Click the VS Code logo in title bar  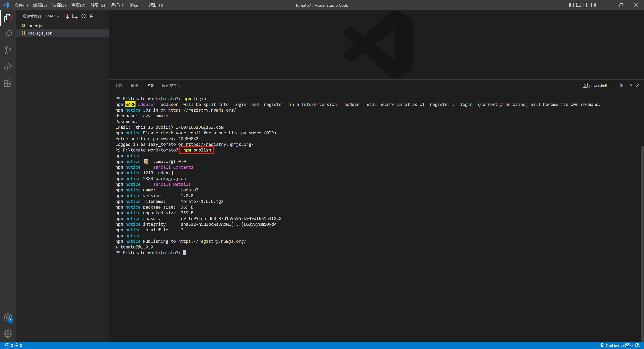tap(6, 5)
